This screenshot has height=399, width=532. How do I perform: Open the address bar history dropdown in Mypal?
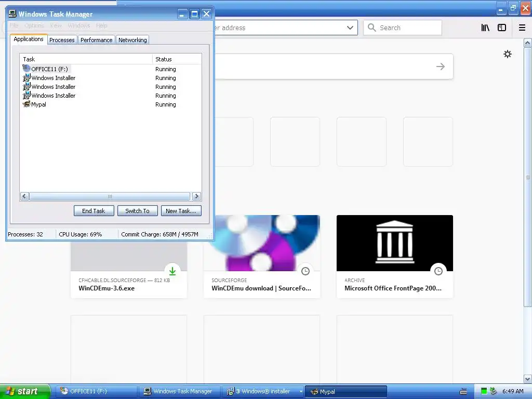click(x=350, y=28)
